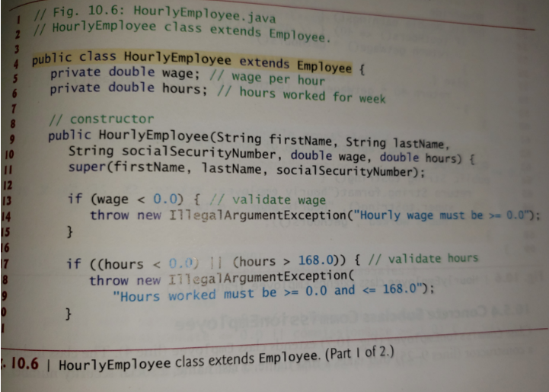Click the closing brace on line 15
The image size is (549, 392).
(x=70, y=231)
